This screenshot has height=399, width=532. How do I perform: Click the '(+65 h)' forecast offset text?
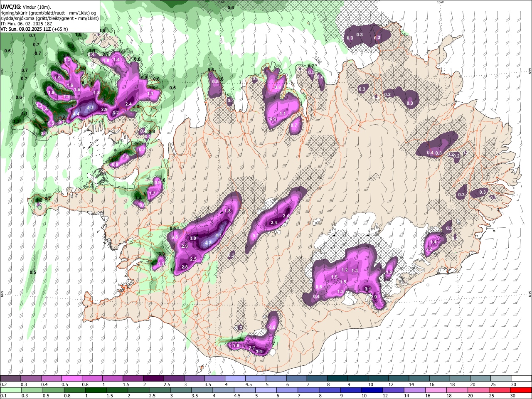pyautogui.click(x=59, y=29)
